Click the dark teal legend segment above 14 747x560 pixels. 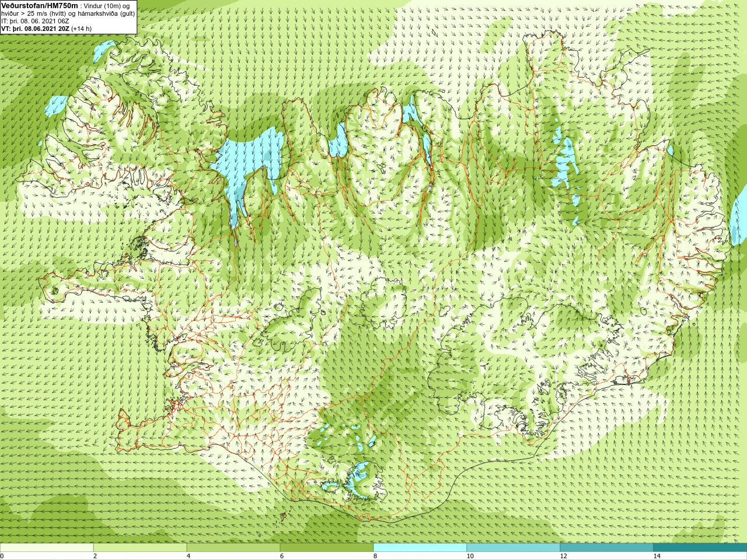click(x=700, y=548)
